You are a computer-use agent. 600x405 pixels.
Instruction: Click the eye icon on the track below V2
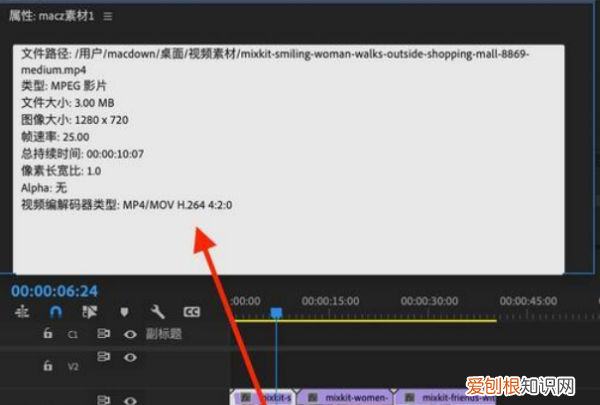click(x=130, y=401)
